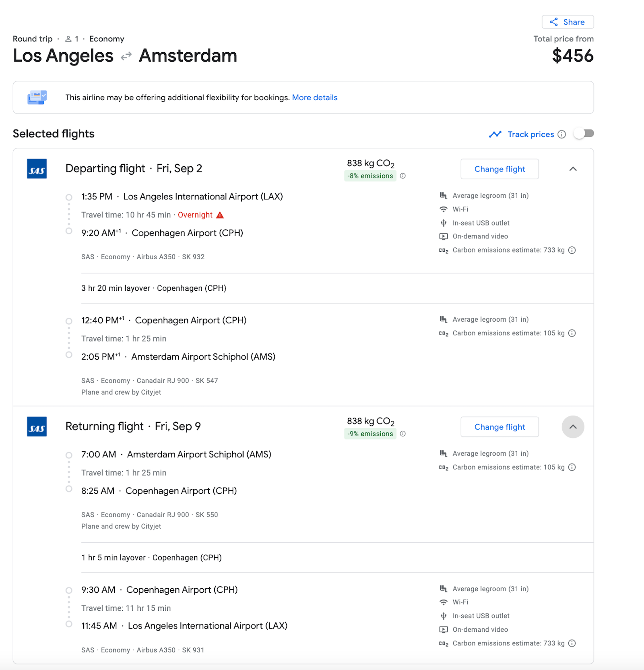Click the total price $456
Image resolution: width=644 pixels, height=670 pixels.
[x=573, y=56]
